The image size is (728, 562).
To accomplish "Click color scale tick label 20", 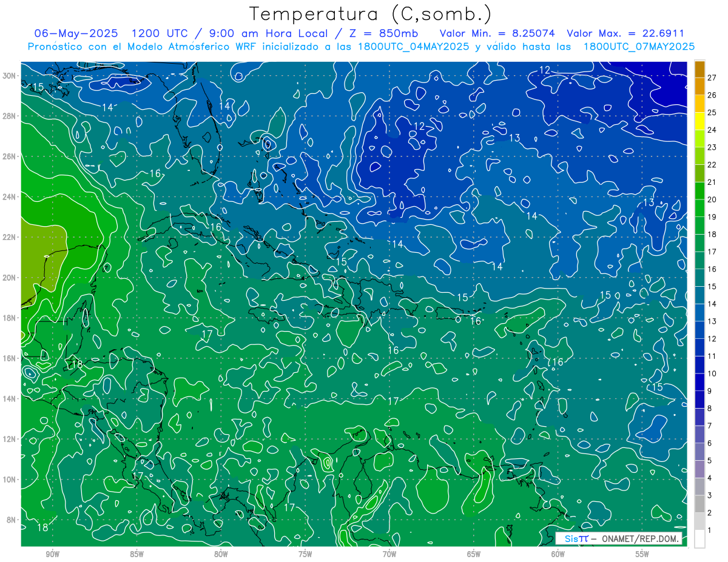I will pos(712,199).
